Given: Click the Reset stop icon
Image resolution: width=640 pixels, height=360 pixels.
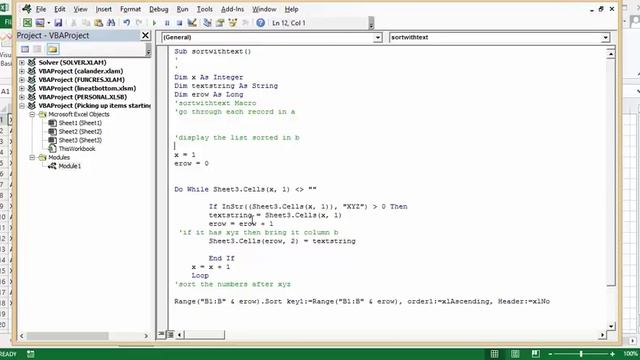Looking at the screenshot, I should [179, 23].
